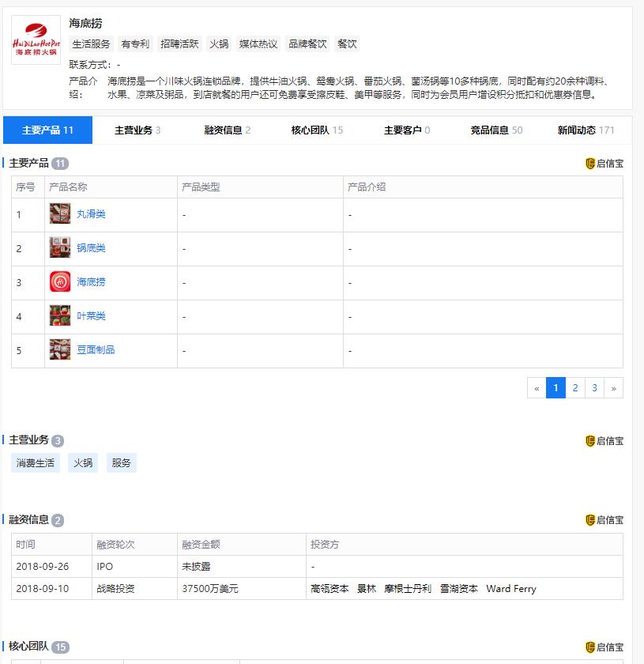
Task: Open the 主要客户 tab
Action: pos(405,130)
